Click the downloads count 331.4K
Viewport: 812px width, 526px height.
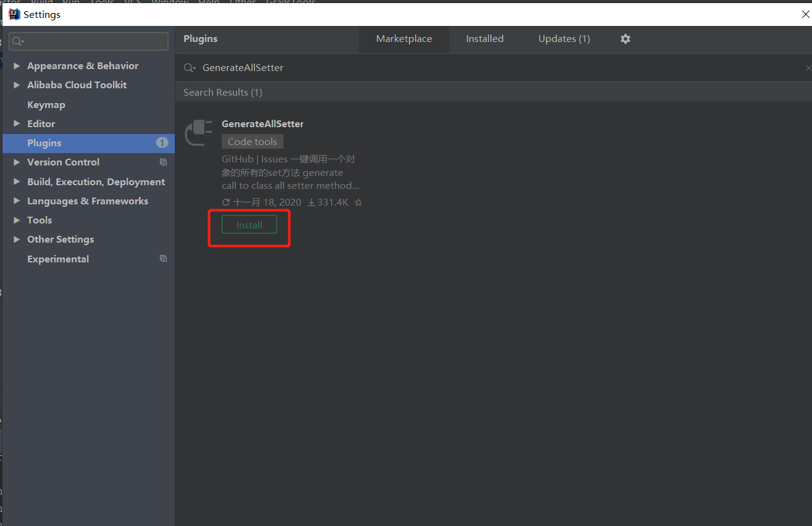click(x=333, y=202)
